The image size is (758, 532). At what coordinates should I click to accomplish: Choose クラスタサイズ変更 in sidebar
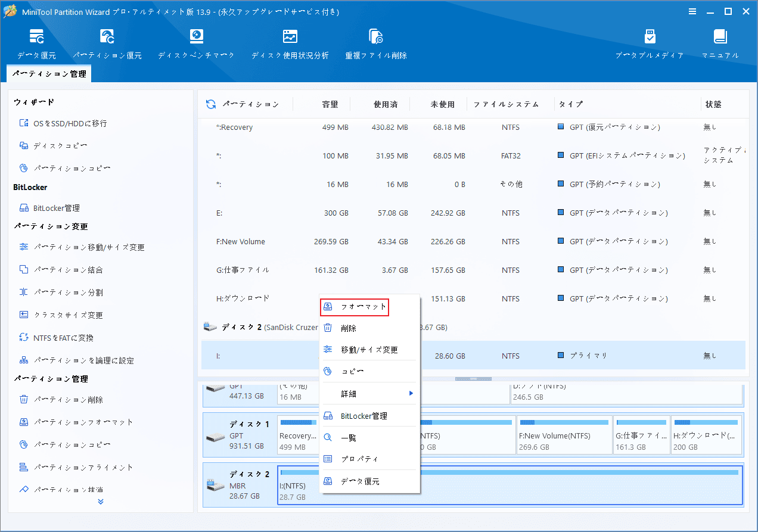coord(61,315)
